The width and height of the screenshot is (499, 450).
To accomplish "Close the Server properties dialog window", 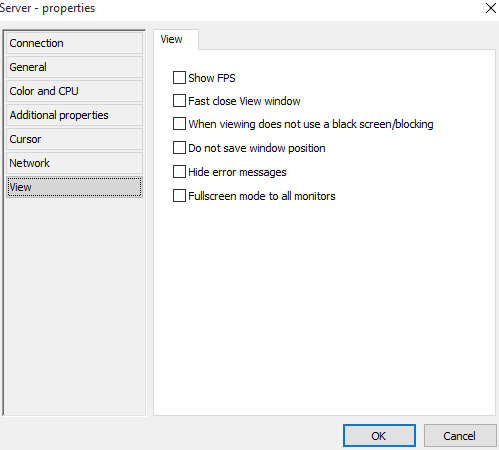I will point(491,8).
